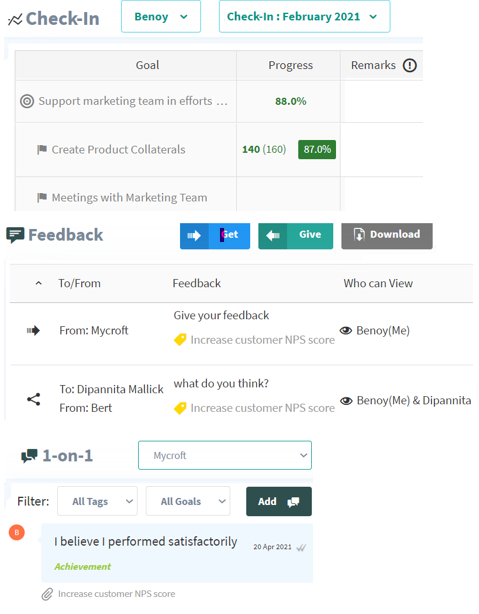Click the arrow icon beside From: Mycroft
The image size is (479, 614).
point(33,330)
